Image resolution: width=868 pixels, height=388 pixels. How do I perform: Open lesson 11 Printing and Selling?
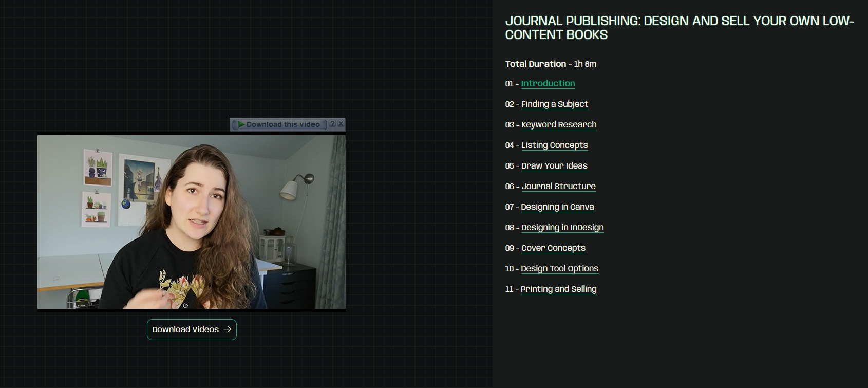coord(558,289)
